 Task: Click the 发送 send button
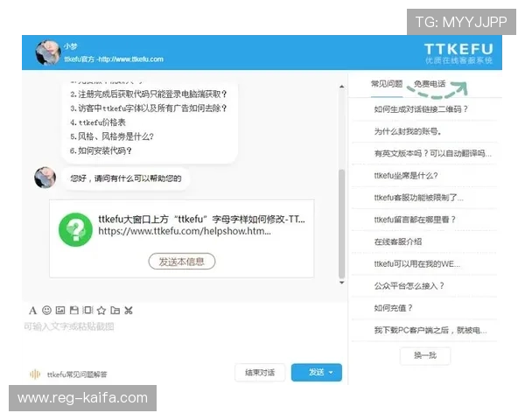pyautogui.click(x=317, y=373)
